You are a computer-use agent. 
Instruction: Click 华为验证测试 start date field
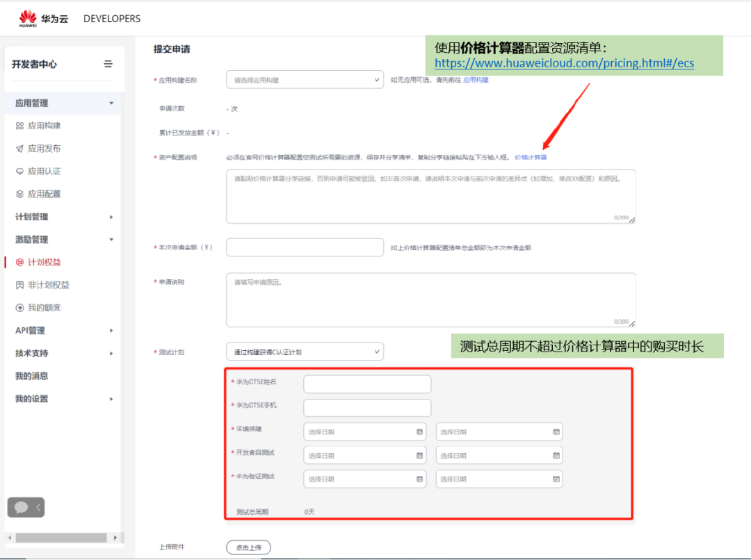365,479
